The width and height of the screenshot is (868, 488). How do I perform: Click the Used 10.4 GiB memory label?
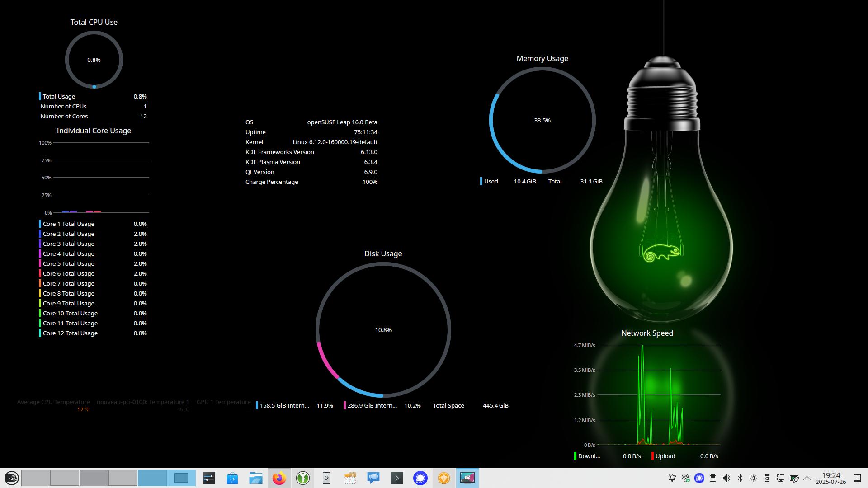(x=508, y=181)
